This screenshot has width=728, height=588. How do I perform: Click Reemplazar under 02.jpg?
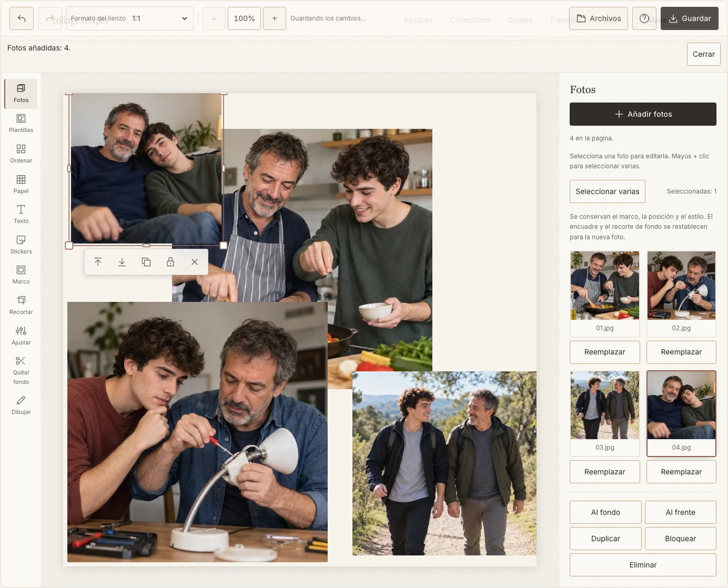tap(681, 352)
